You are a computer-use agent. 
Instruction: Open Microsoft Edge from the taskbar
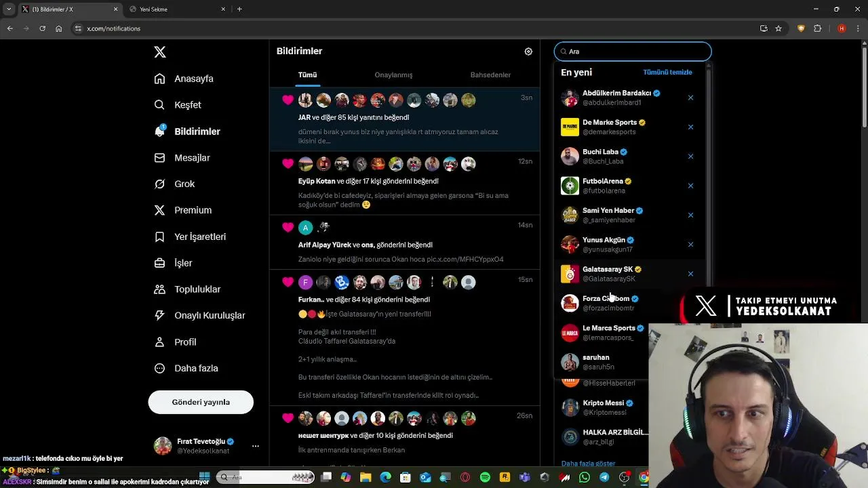(386, 478)
